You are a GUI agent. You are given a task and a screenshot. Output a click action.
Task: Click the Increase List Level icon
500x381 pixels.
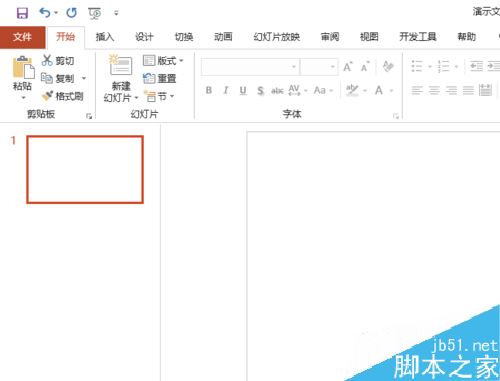(x=494, y=66)
